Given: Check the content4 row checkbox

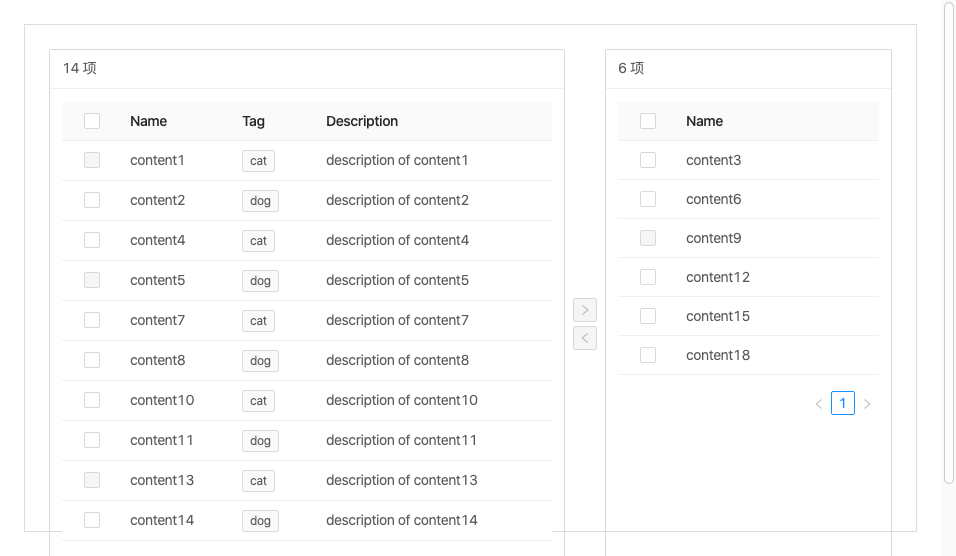Looking at the screenshot, I should click(x=92, y=240).
